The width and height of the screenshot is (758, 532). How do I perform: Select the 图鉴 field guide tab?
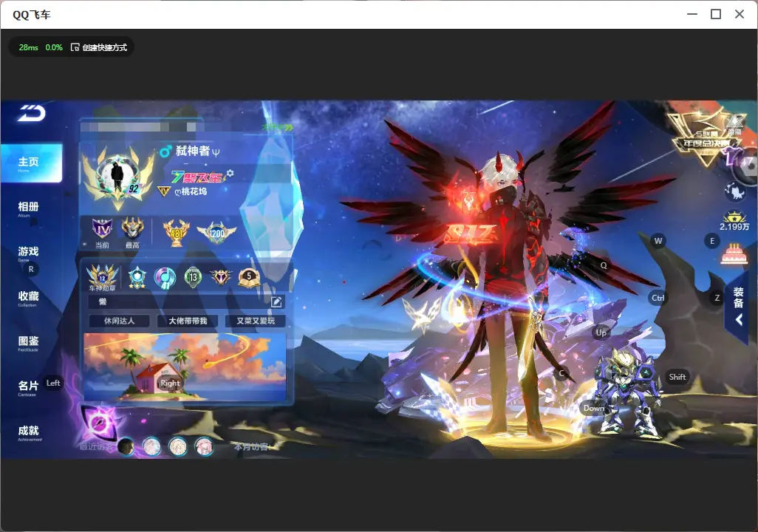[29, 342]
